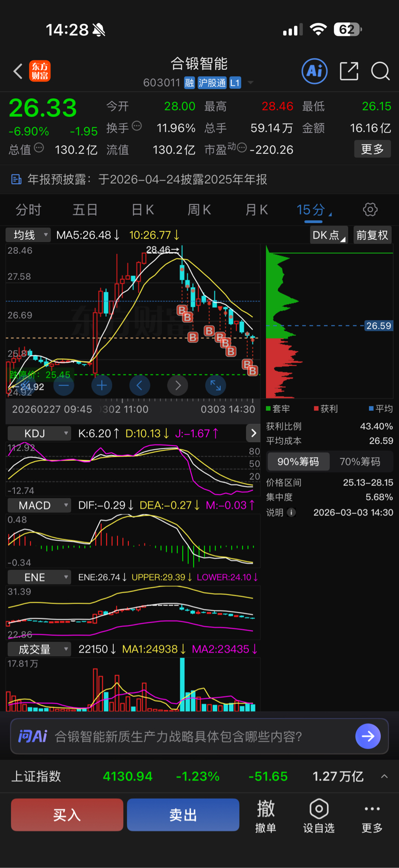
Task: Tap the 设自选 hexagon icon
Action: click(x=318, y=809)
